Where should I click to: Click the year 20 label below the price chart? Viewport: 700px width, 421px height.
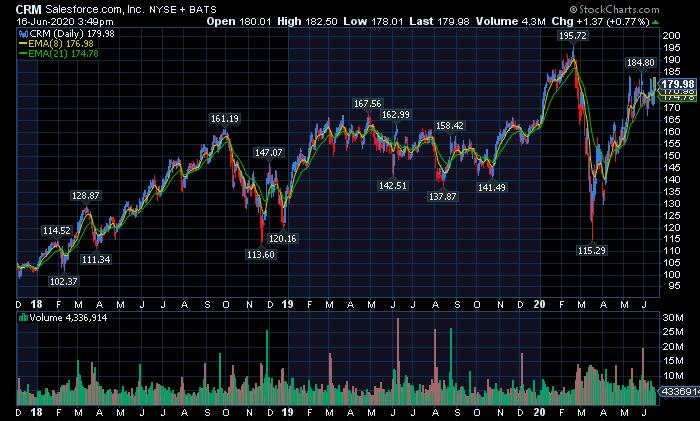539,305
